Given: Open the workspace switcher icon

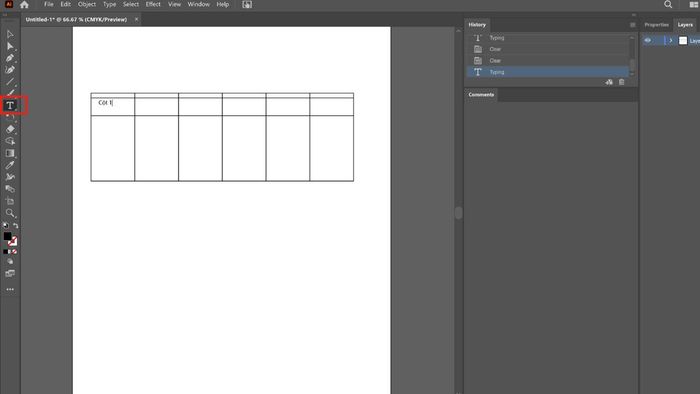Looking at the screenshot, I should coord(694,4).
